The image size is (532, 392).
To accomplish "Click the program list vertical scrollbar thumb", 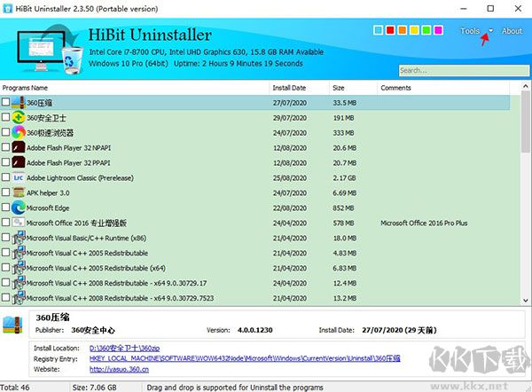I will click(526, 122).
